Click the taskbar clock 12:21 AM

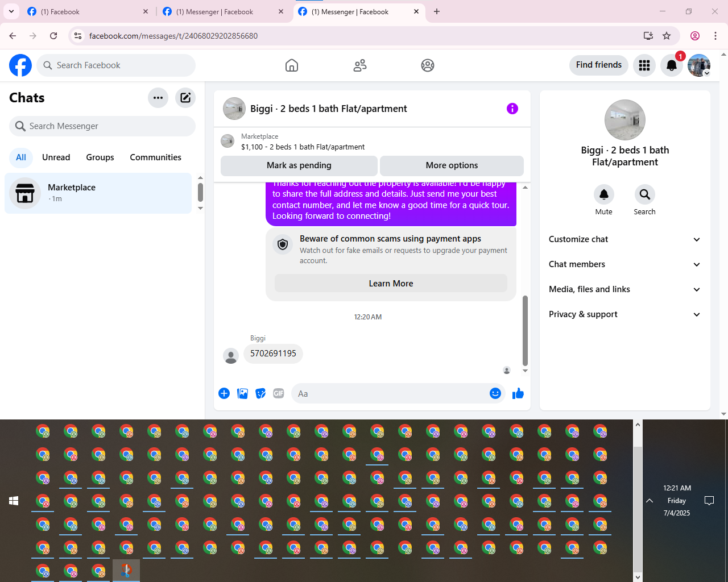[x=677, y=488]
